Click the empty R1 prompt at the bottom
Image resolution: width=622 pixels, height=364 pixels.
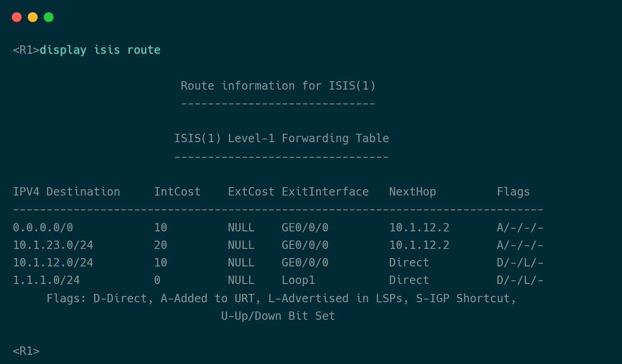(26, 351)
